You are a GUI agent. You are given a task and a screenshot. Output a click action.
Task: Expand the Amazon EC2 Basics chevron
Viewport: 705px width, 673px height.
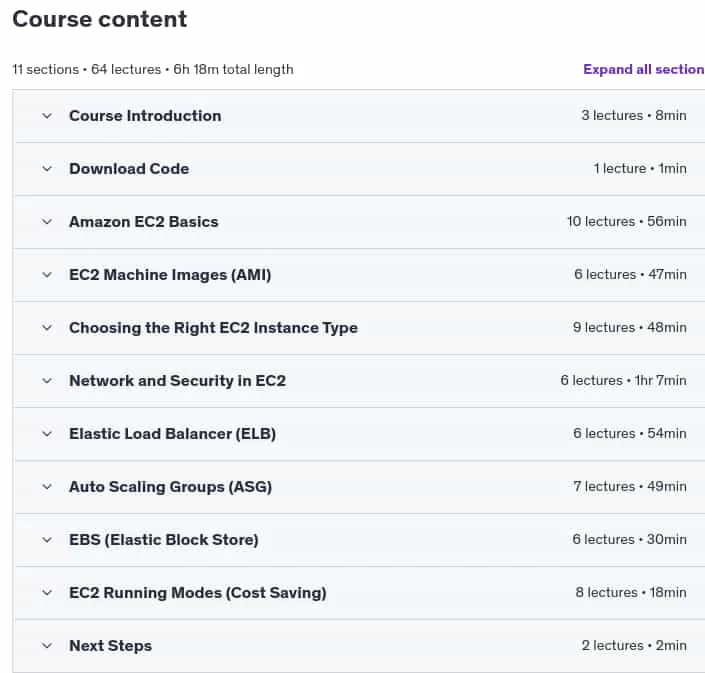pos(47,222)
